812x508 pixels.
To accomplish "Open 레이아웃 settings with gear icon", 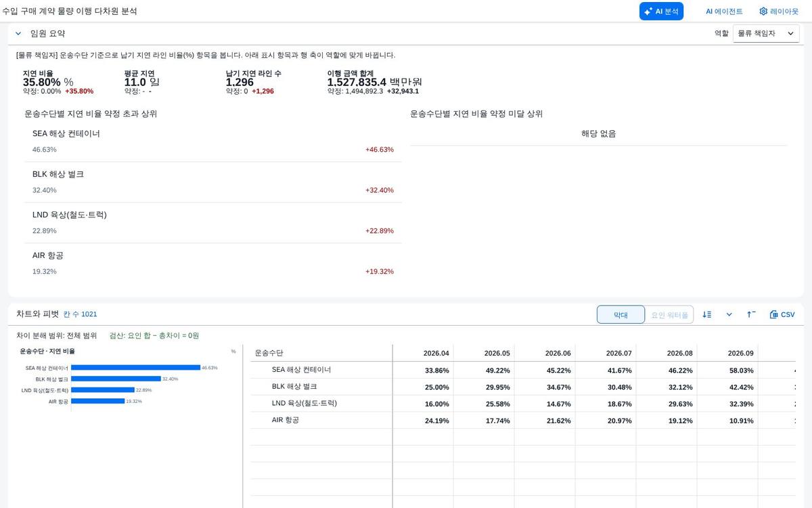I will tap(778, 11).
